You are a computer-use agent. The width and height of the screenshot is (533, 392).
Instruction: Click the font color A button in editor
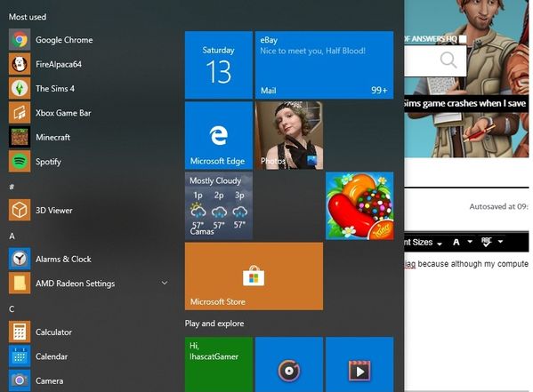point(456,242)
